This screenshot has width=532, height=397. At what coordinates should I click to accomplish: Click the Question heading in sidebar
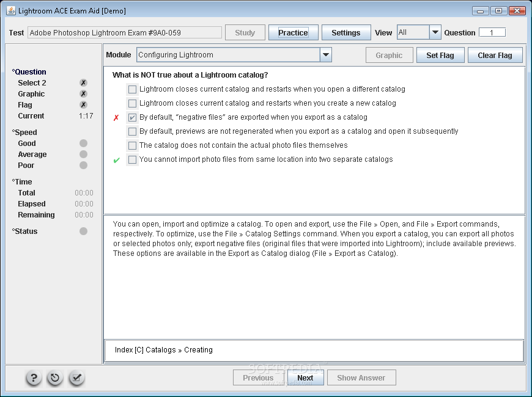[29, 72]
